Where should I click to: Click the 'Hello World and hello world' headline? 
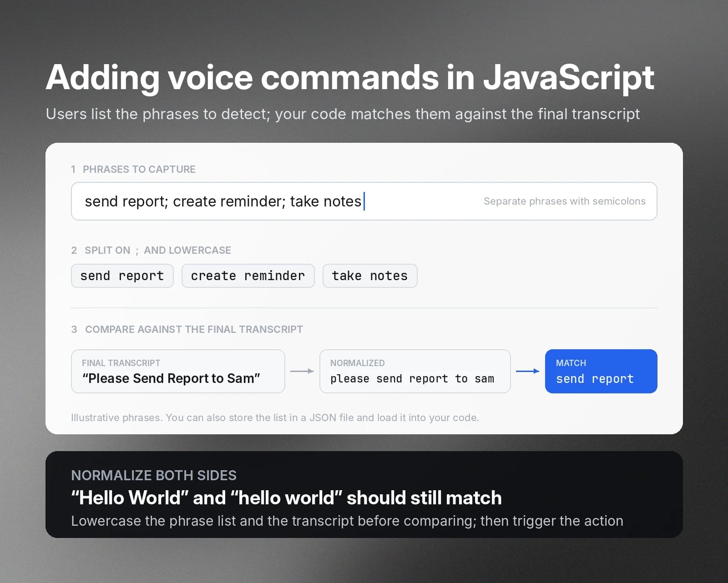click(x=286, y=498)
